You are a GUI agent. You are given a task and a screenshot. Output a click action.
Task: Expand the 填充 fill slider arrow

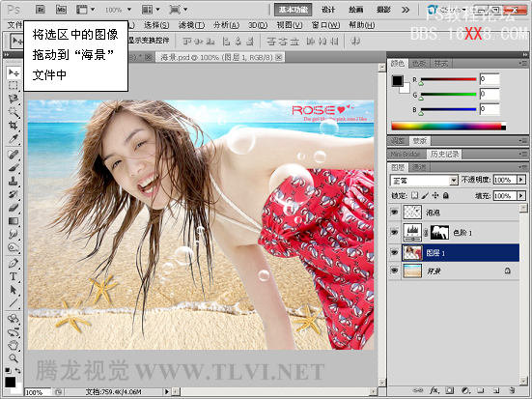(521, 195)
